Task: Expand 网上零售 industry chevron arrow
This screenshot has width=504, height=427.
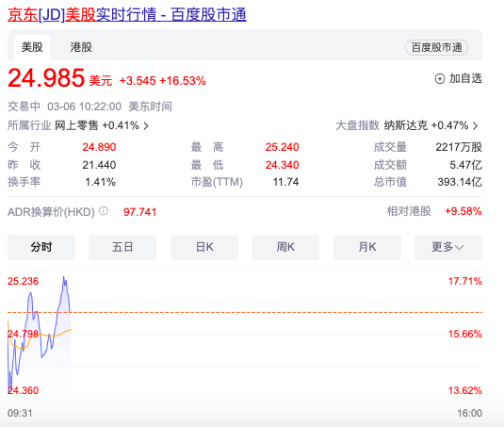Action: [146, 125]
